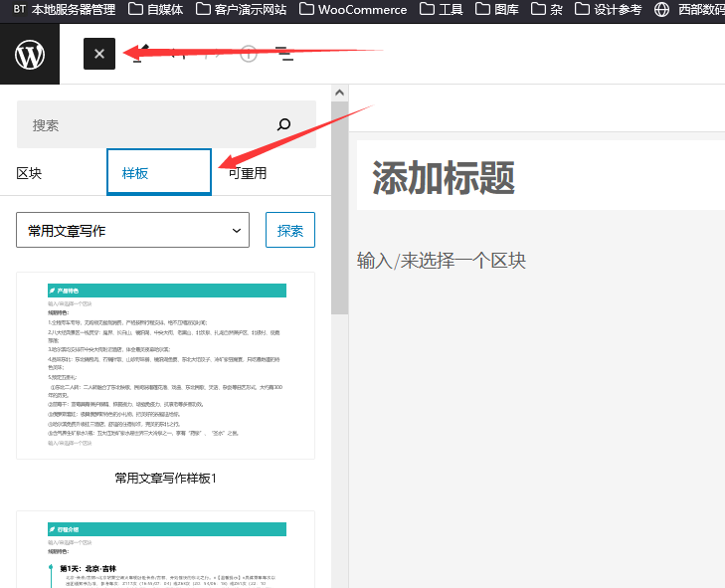Click the 添加标题 title field
The width and height of the screenshot is (725, 588).
pos(541,175)
